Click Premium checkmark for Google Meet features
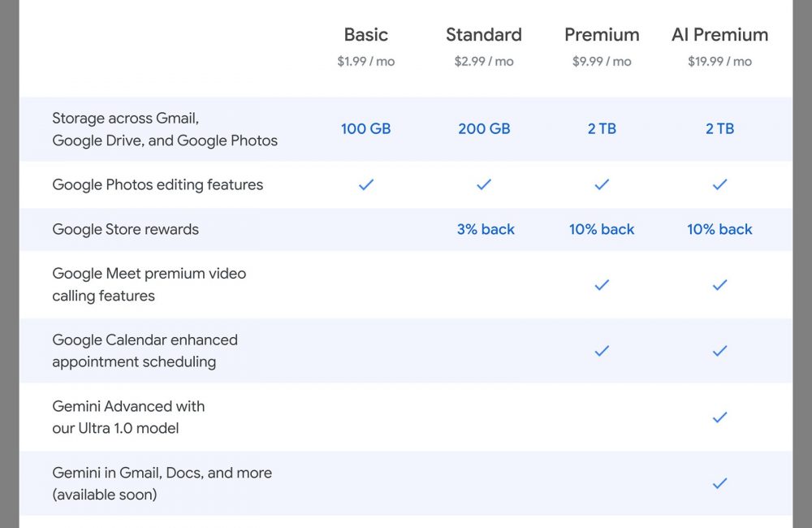 (x=602, y=285)
